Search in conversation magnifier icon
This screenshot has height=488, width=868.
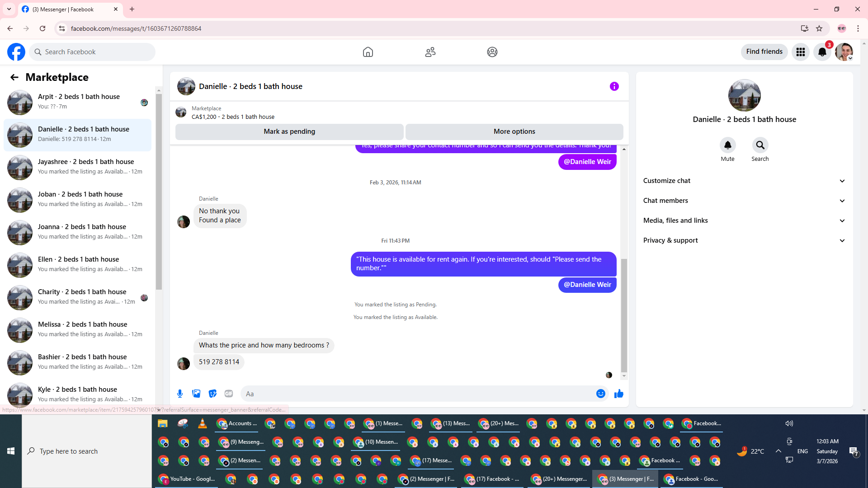(x=760, y=145)
